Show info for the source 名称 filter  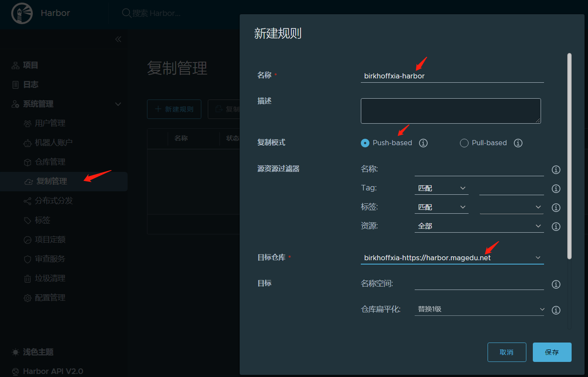pos(556,170)
